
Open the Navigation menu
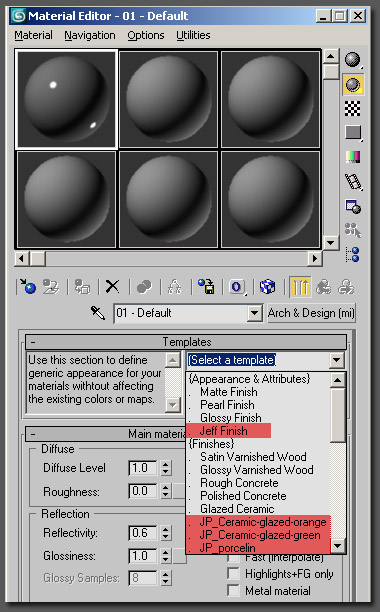[90, 35]
